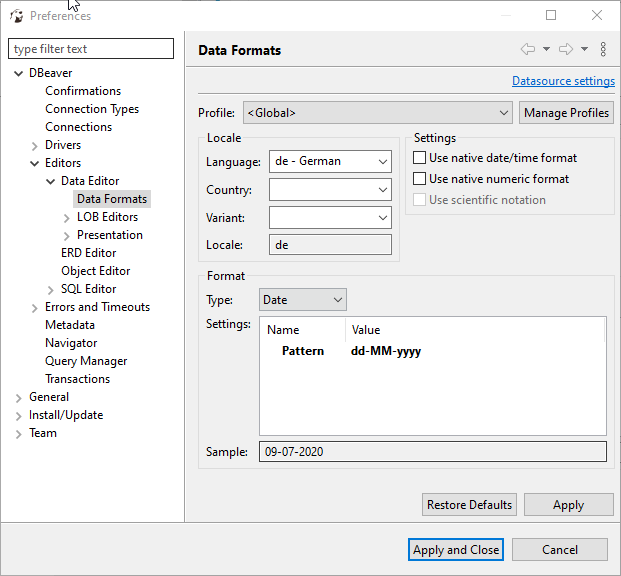The width and height of the screenshot is (621, 576).
Task: Click the Restore Defaults button
Action: [x=469, y=505]
